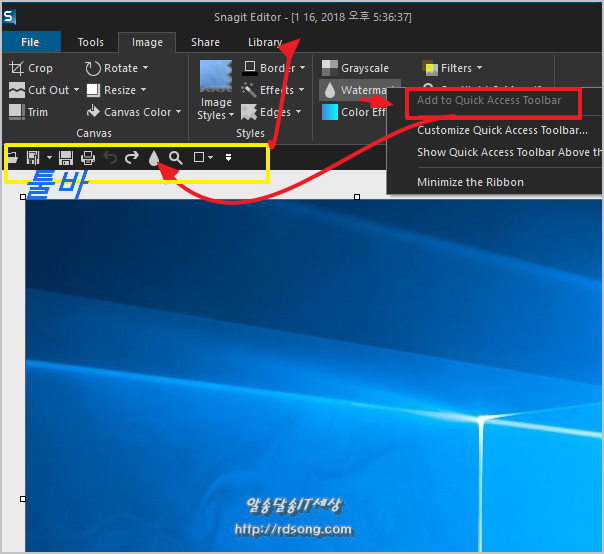Click the Redo arrow in quick toolbar
The image size is (604, 554).
[x=132, y=158]
